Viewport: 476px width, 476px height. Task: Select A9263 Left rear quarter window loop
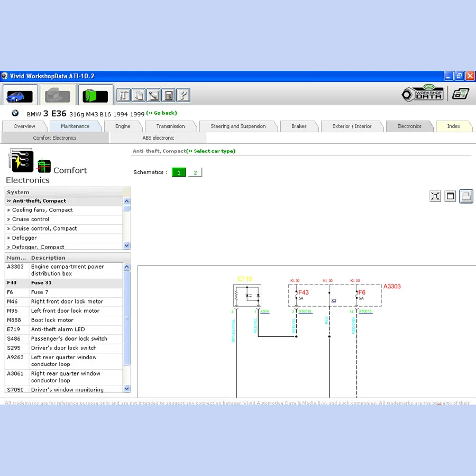pyautogui.click(x=64, y=361)
